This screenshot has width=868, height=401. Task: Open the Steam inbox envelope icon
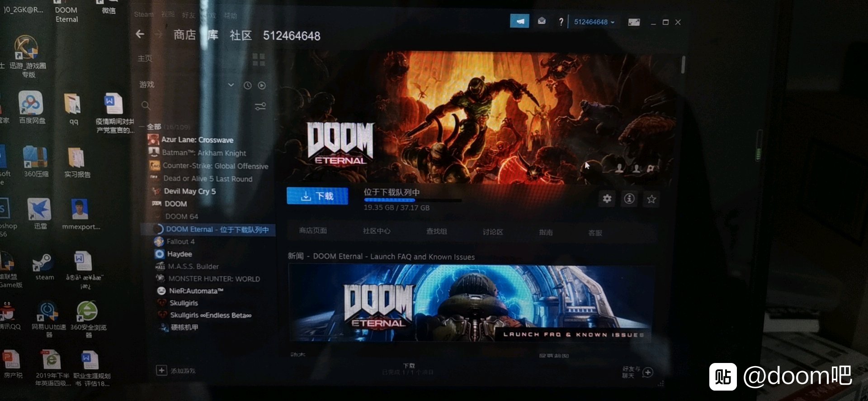(542, 21)
